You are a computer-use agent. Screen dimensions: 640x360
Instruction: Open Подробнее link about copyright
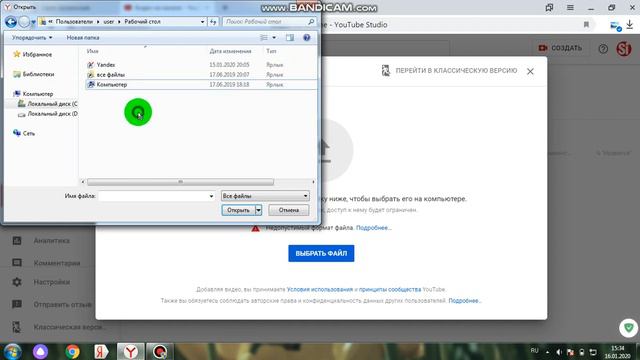pos(465,301)
